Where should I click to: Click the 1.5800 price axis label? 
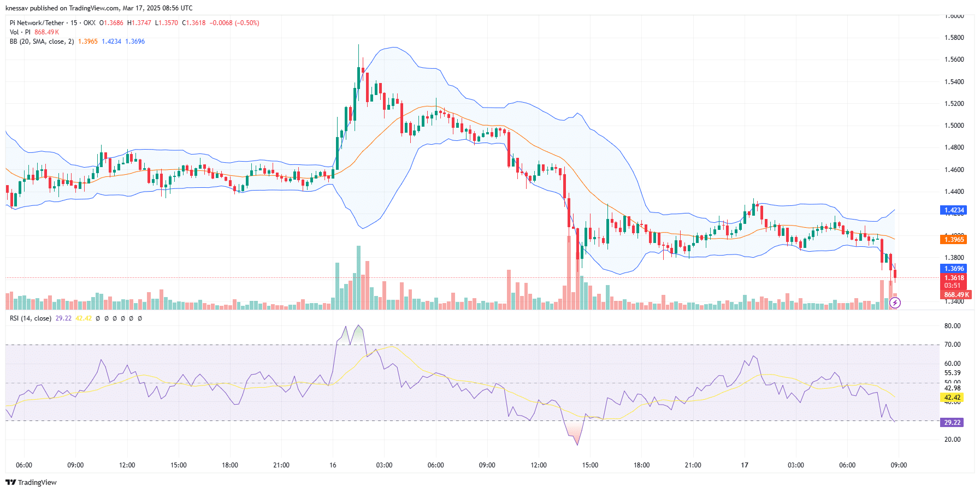coord(954,38)
